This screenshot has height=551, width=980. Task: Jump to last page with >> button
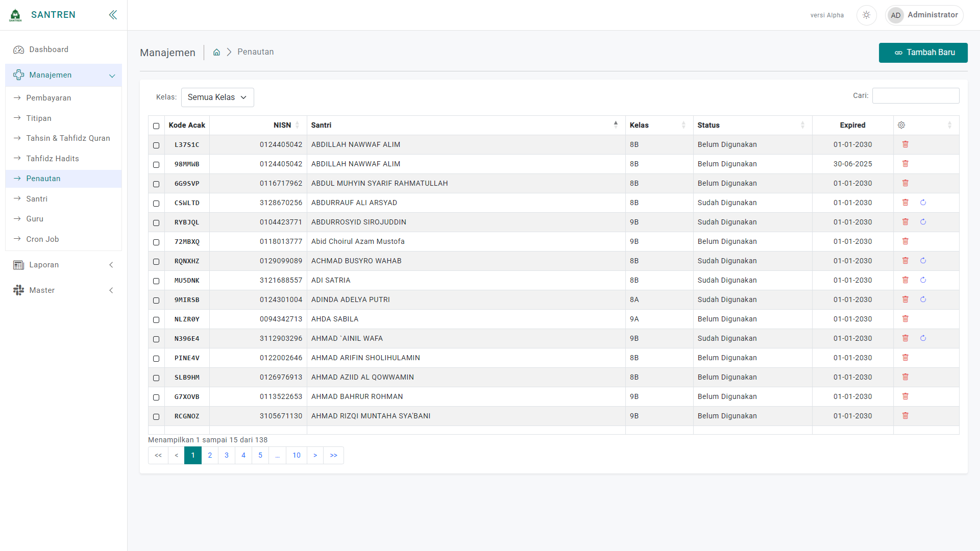[333, 455]
